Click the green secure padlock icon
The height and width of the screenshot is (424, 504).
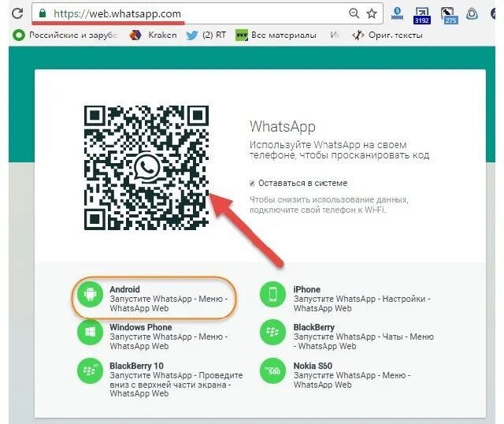pyautogui.click(x=43, y=13)
